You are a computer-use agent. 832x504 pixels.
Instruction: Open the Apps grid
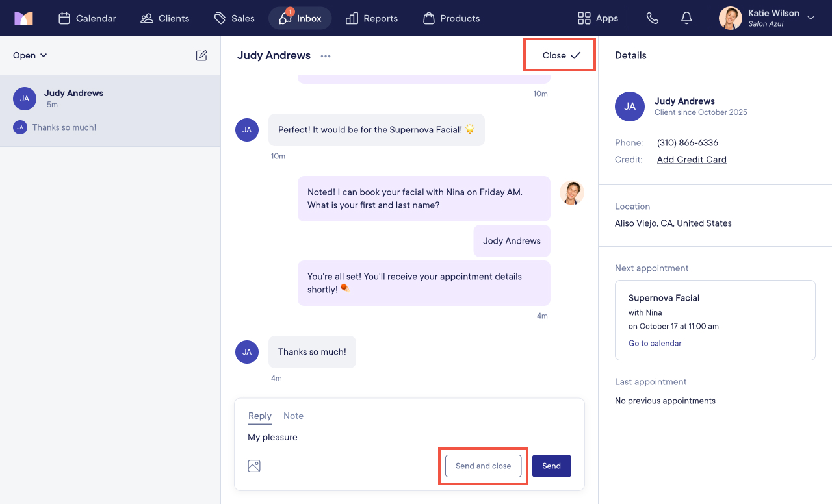597,18
